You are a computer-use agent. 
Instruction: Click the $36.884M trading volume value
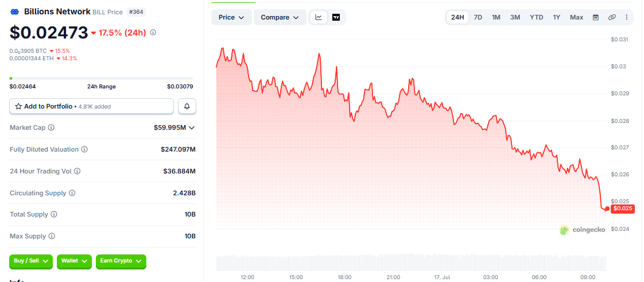coord(179,171)
